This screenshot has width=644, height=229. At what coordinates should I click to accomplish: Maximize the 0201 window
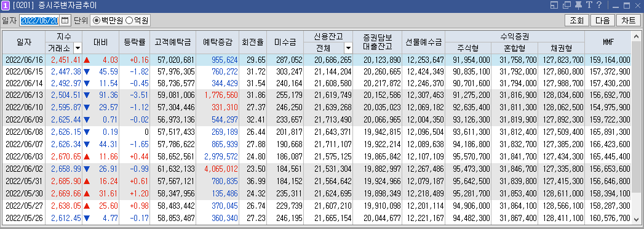[626, 6]
